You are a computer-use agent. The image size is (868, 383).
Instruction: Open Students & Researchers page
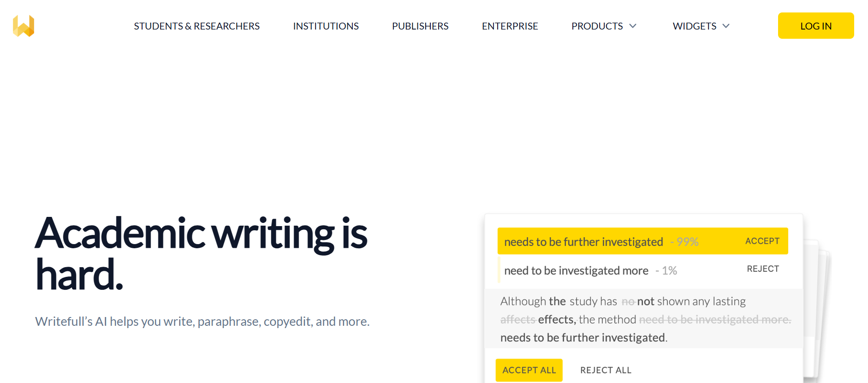[197, 26]
